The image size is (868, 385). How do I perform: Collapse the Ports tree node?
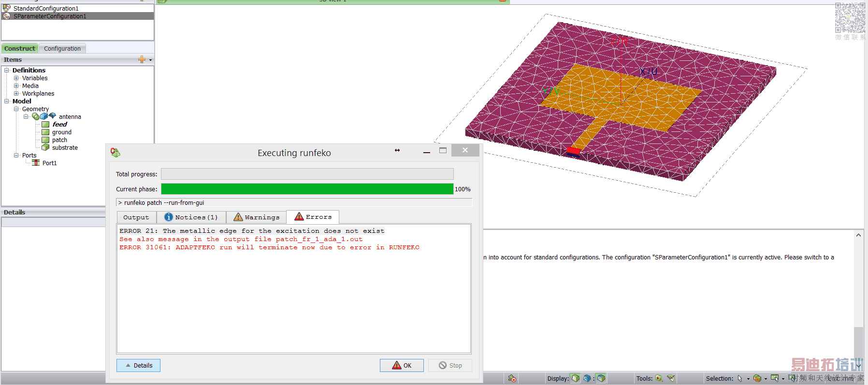tap(16, 155)
